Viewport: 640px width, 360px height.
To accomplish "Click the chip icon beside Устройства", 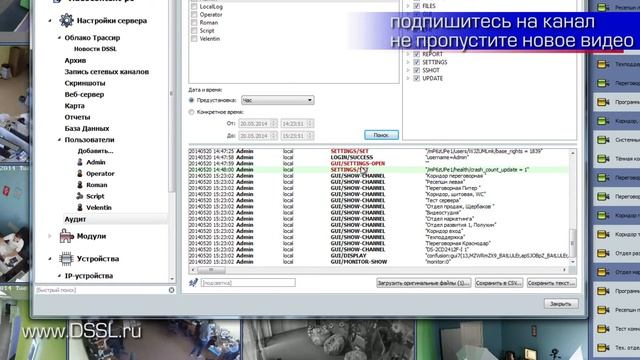I will 66,258.
